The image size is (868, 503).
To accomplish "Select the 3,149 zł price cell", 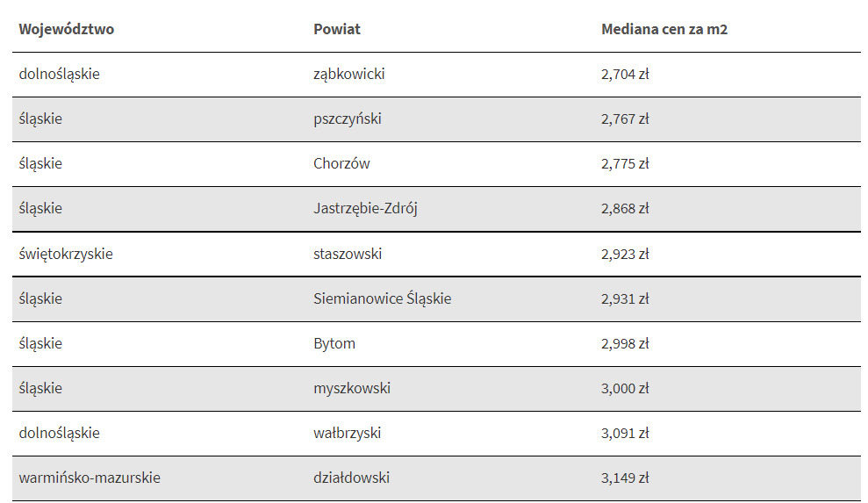I will (x=625, y=478).
